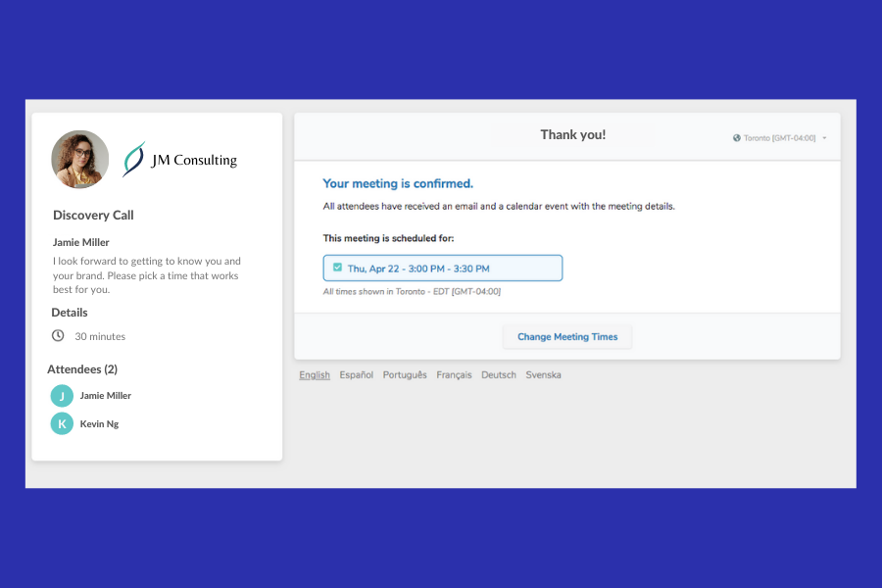
Task: Switch language to English
Action: [x=315, y=374]
